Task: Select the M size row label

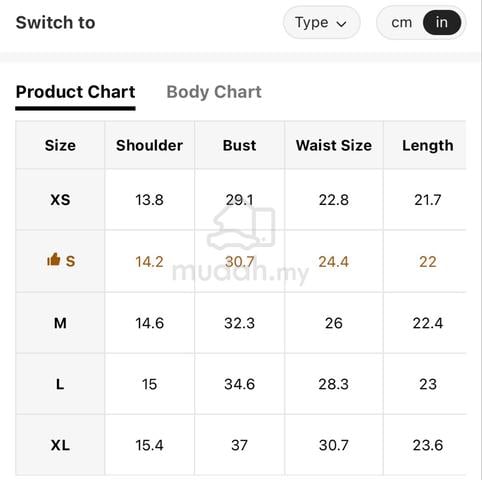Action: 60,323
